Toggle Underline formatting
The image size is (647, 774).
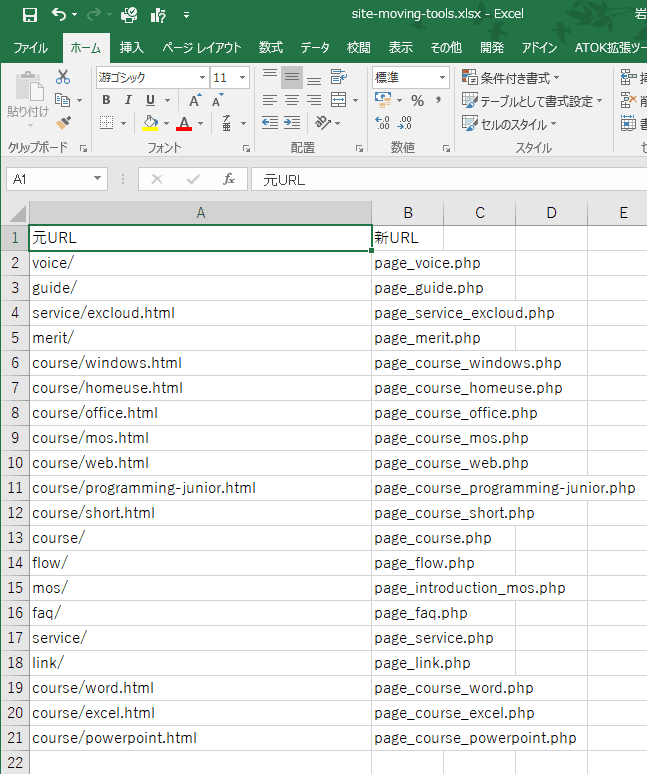pos(151,100)
